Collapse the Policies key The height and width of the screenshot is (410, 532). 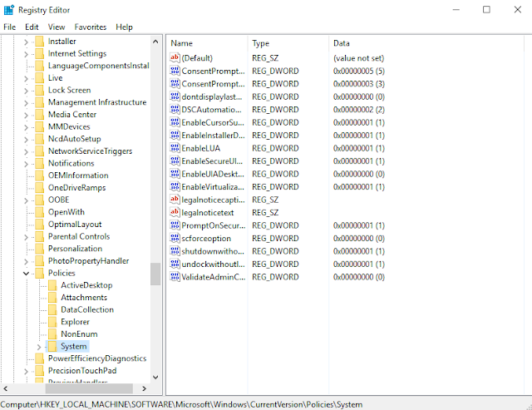[26, 274]
